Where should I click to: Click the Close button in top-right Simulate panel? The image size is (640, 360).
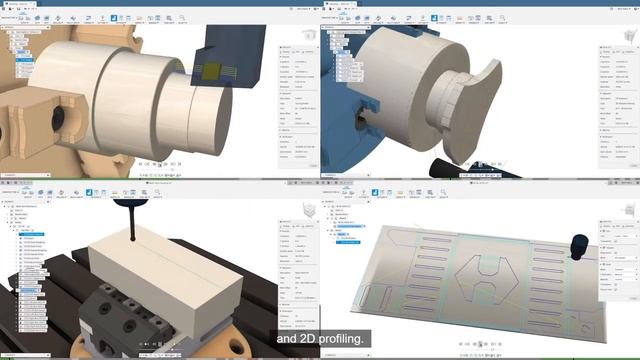click(x=633, y=165)
